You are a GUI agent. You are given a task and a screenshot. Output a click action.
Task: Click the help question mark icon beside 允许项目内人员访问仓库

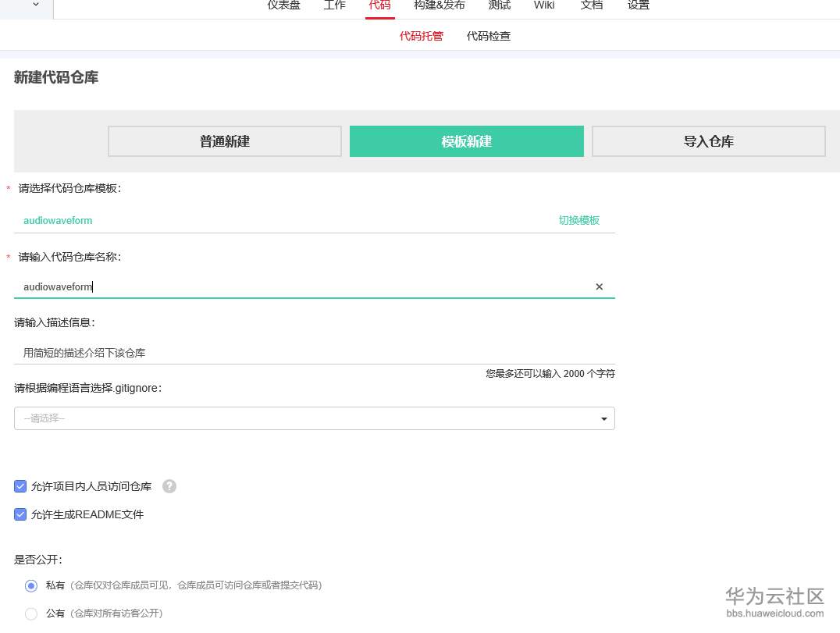click(169, 485)
